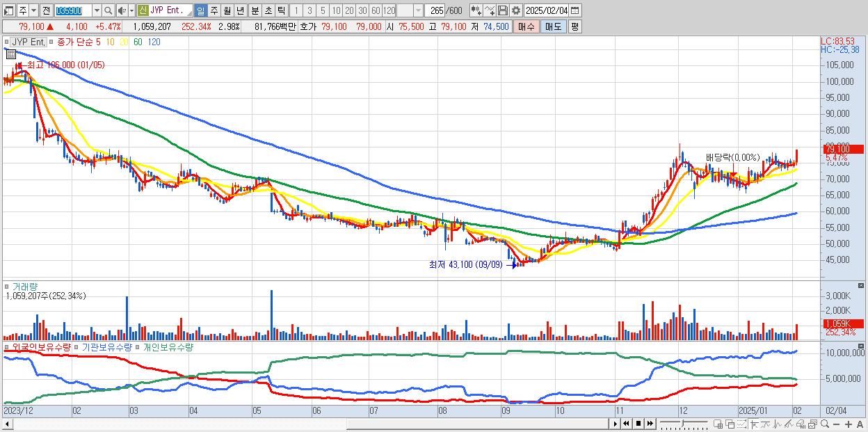Select the 주 weekly period toggle
This screenshot has height=432, width=868.
(x=214, y=10)
